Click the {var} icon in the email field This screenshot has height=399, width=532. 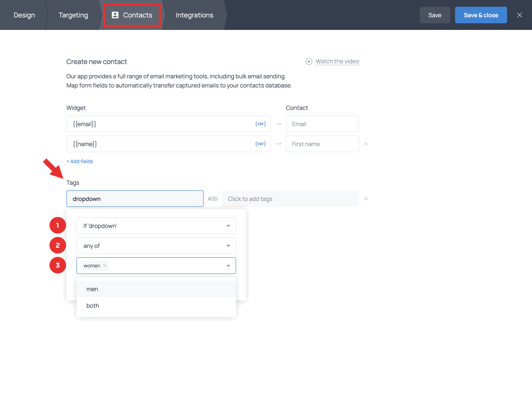tap(261, 123)
